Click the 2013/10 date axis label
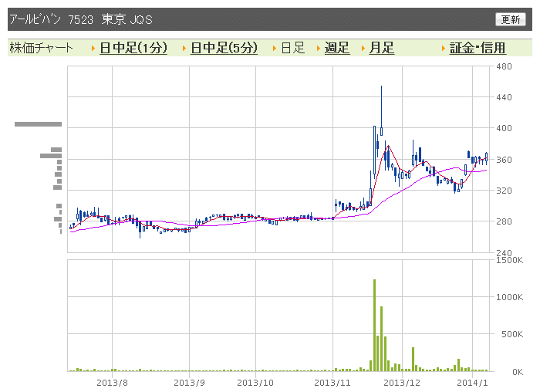 (x=255, y=383)
